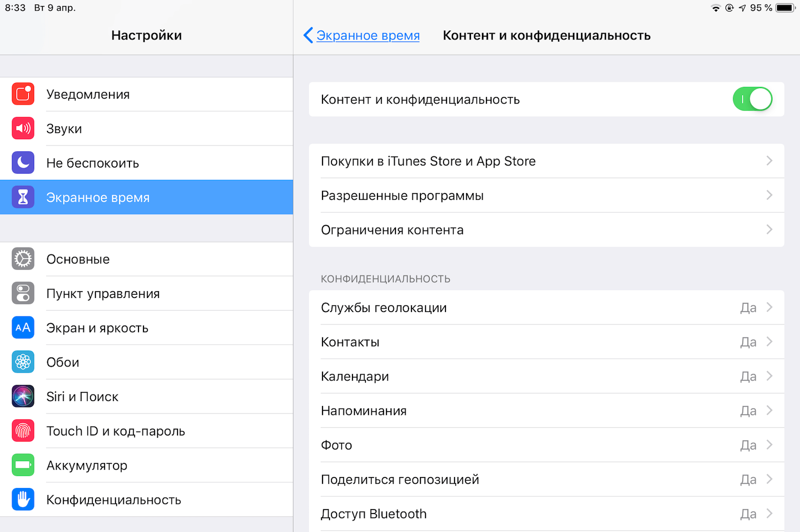Open the Доступ Bluetooth row chevron

(x=769, y=513)
